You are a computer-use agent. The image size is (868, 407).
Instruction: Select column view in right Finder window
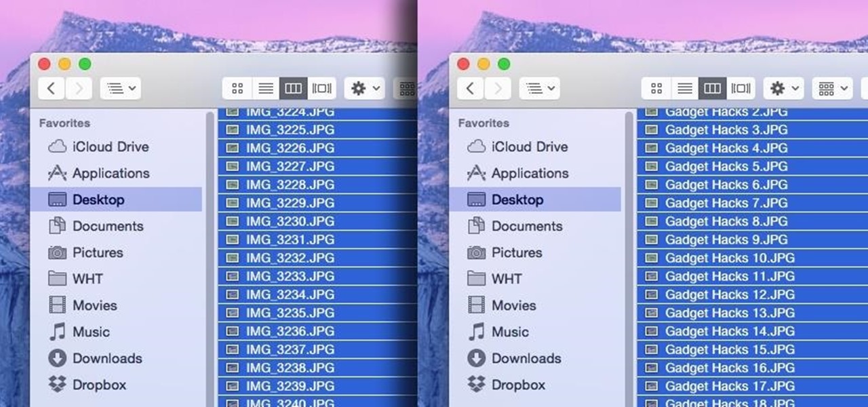(712, 88)
